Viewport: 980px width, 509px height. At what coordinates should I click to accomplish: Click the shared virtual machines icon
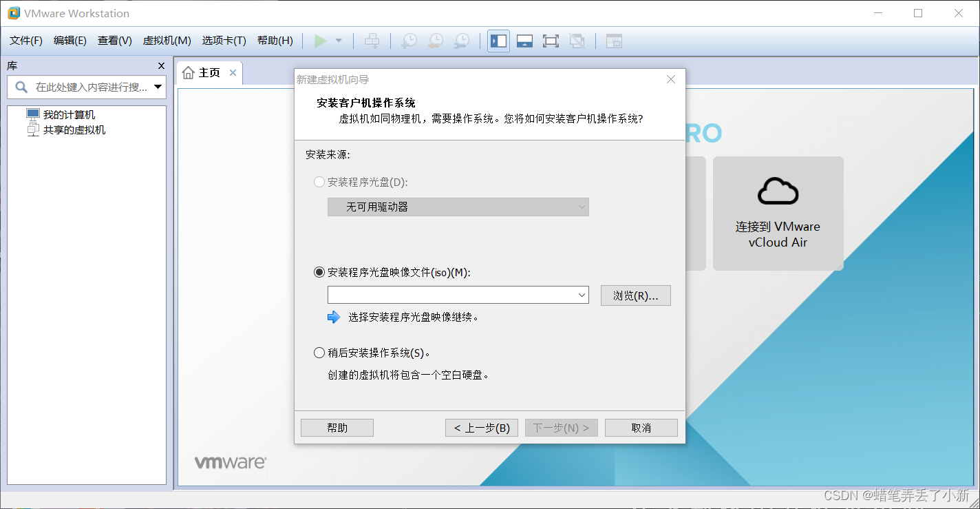33,129
